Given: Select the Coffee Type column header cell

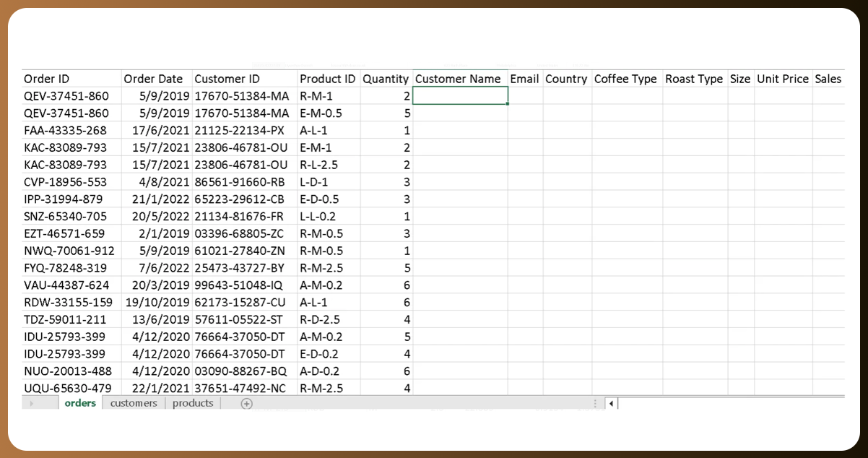Looking at the screenshot, I should 626,79.
